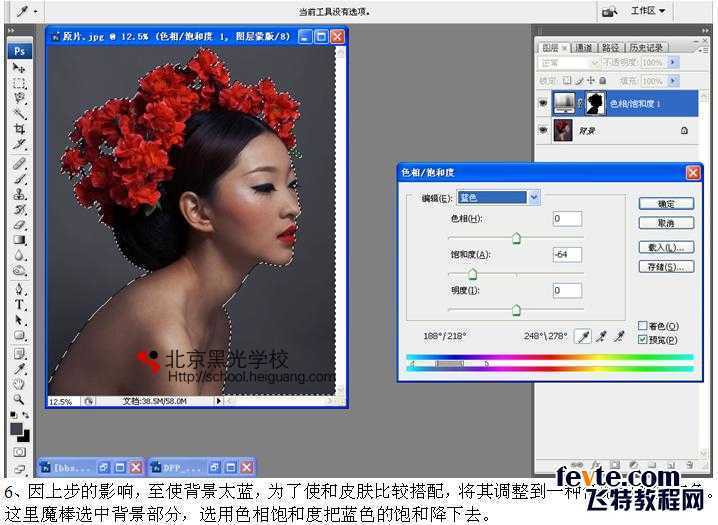Switch to the 历史记录 tab
This screenshot has height=525, width=718.
[646, 48]
